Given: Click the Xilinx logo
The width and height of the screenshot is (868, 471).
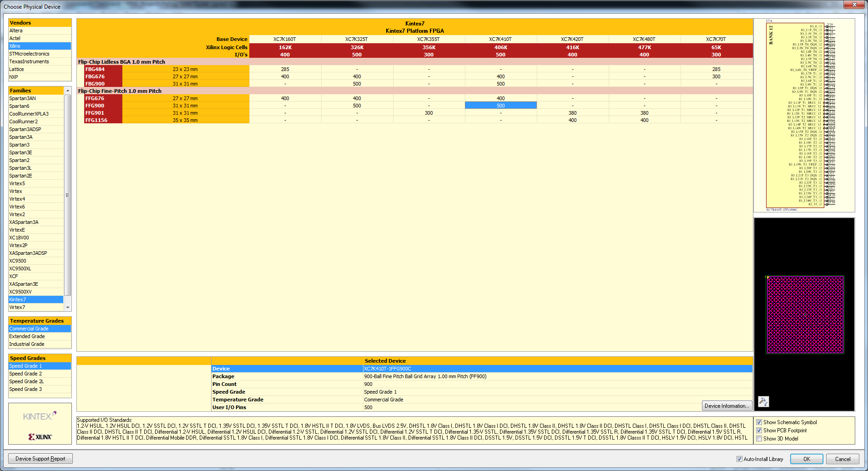Looking at the screenshot, I should click(40, 437).
